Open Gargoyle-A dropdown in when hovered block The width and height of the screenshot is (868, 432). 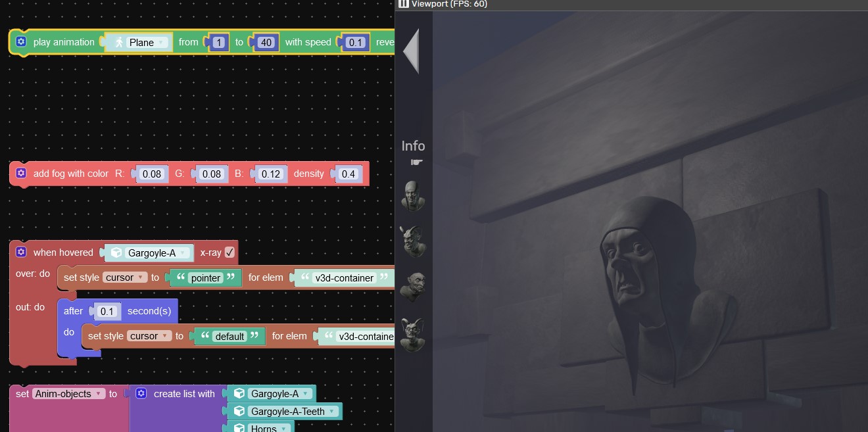pos(158,252)
